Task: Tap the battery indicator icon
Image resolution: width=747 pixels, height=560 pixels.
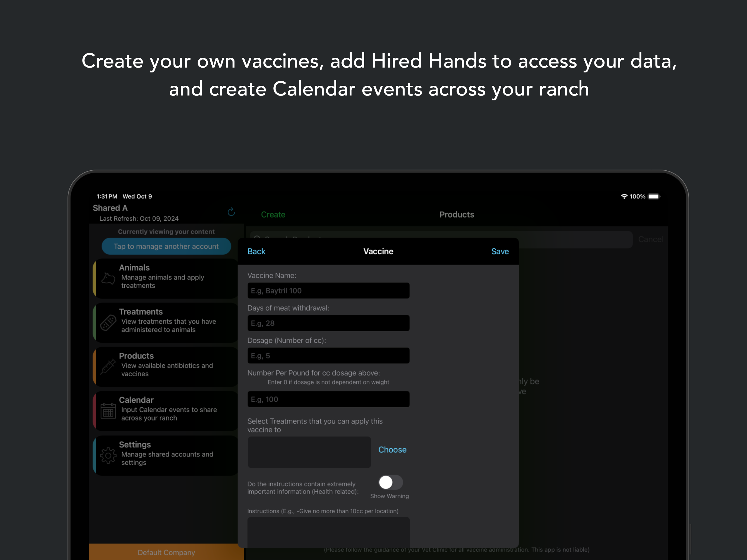Action: 654,196
